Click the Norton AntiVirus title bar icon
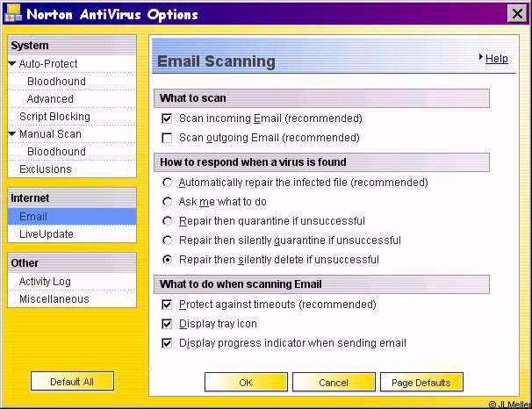532x409 pixels. click(13, 13)
